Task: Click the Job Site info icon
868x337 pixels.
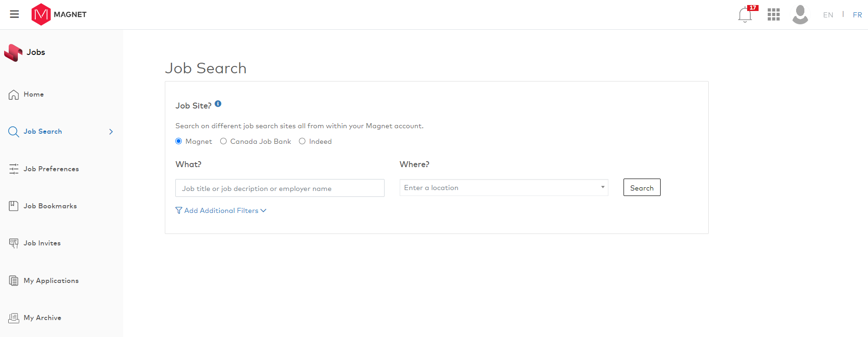Action: (x=218, y=104)
